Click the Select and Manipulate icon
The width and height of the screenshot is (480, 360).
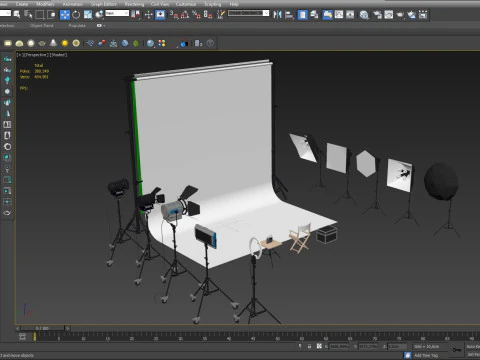click(x=148, y=14)
